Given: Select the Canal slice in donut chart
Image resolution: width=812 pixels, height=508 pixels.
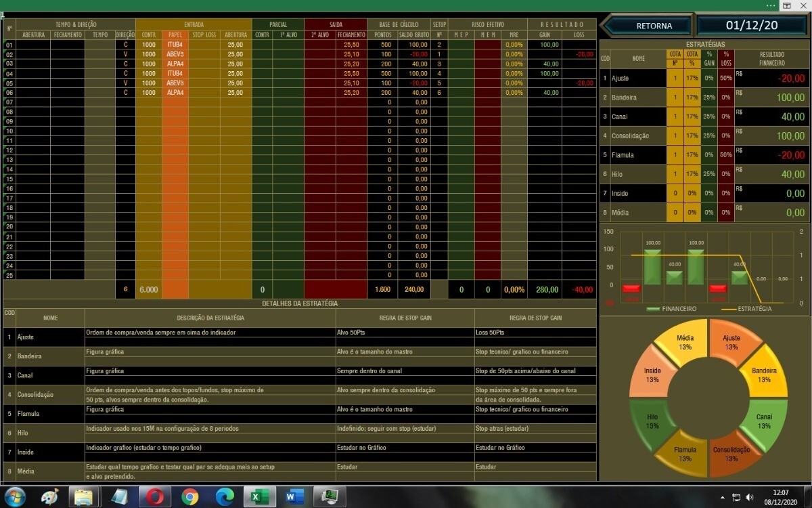Looking at the screenshot, I should click(764, 421).
